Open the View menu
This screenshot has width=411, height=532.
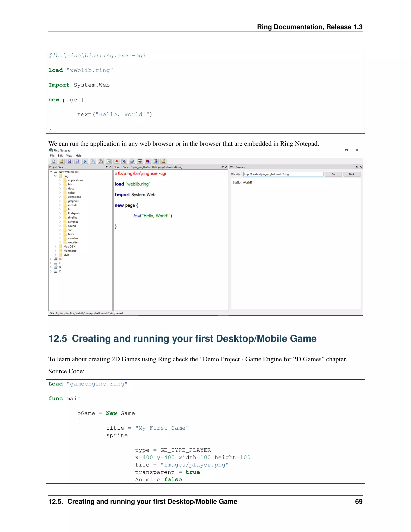pos(69,156)
